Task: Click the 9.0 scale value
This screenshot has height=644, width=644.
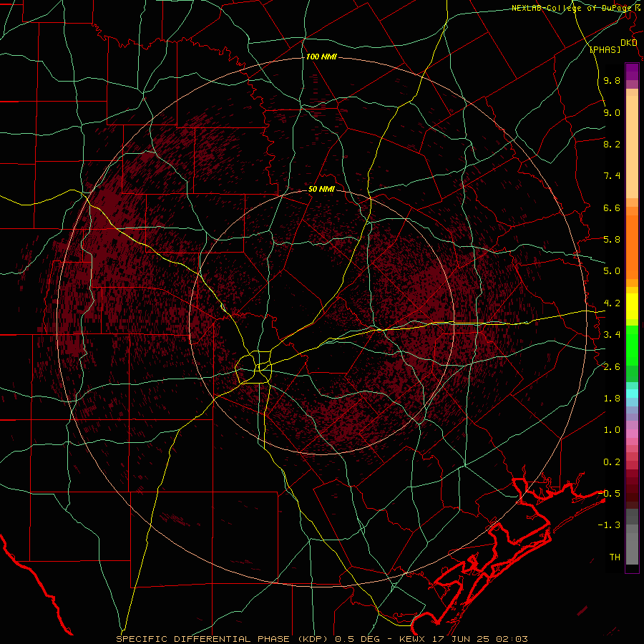Action: pos(612,112)
